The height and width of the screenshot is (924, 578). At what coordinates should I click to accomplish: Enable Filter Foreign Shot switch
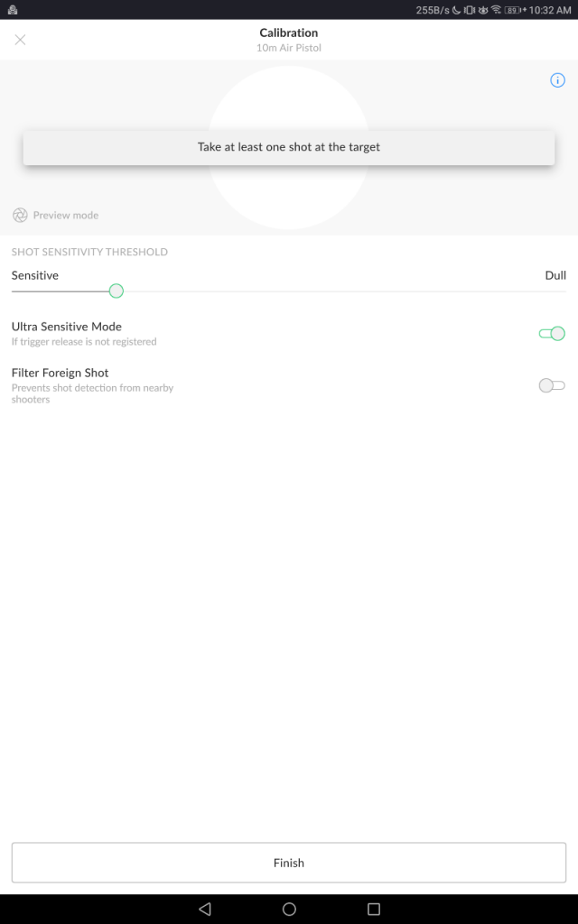[552, 385]
